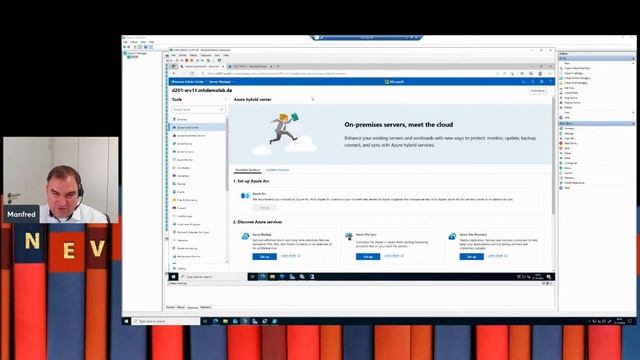Screen dimensions: 640x360
Task: Click Hyper-V Settings in Actions pane
Action: point(573,73)
